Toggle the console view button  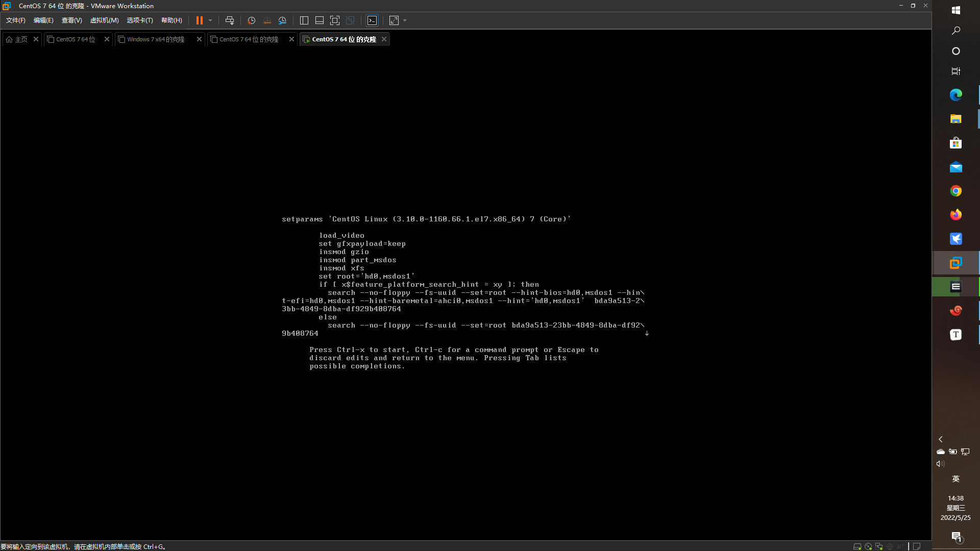click(372, 20)
